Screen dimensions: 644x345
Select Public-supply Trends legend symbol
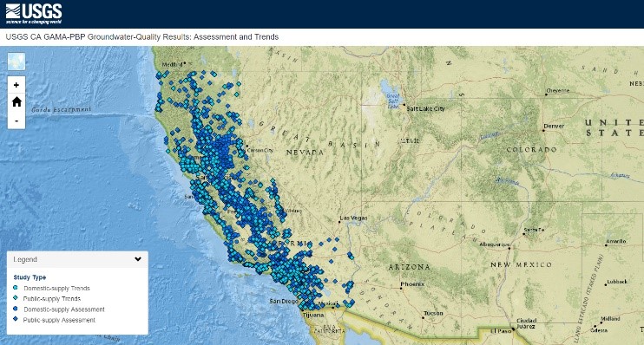16,298
